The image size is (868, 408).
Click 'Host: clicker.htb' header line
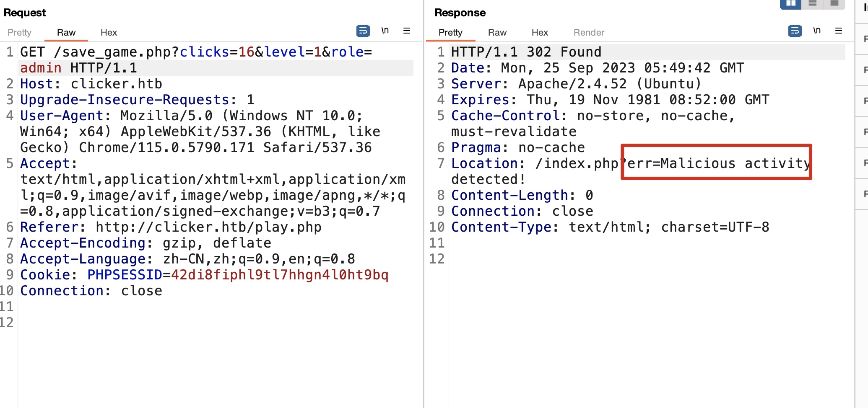point(91,84)
